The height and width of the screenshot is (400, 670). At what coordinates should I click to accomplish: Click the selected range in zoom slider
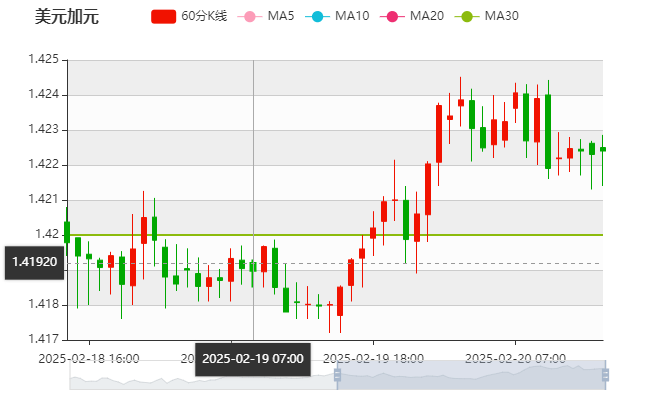coord(470,376)
